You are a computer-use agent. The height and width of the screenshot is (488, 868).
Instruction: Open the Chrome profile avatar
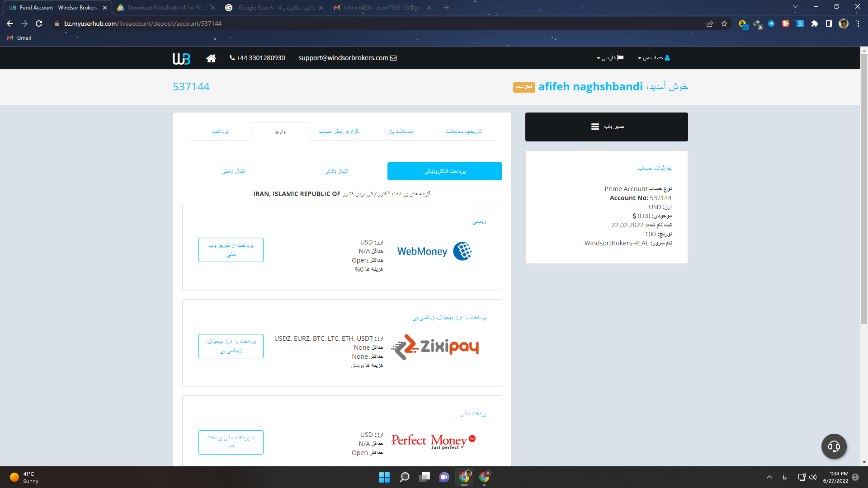(844, 23)
